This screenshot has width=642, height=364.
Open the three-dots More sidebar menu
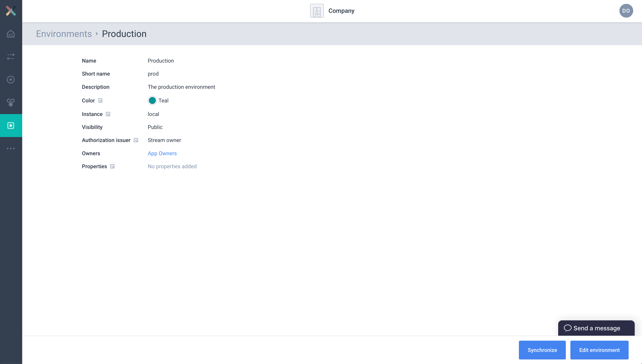(11, 149)
